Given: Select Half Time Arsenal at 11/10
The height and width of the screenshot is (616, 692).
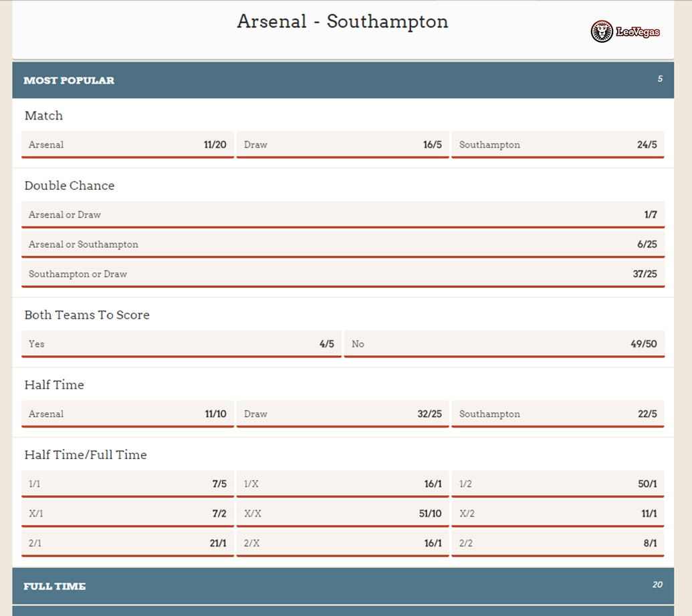Looking at the screenshot, I should (x=128, y=414).
